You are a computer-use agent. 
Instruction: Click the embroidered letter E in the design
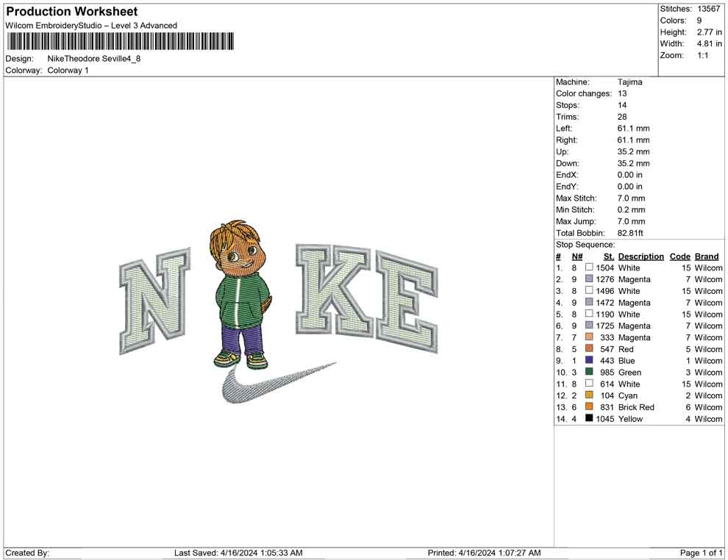(x=406, y=302)
